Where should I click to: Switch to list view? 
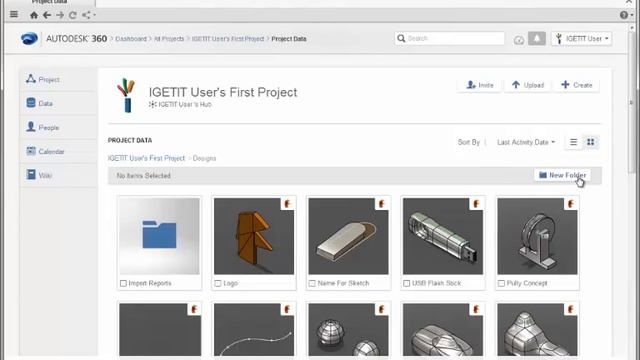pos(573,142)
